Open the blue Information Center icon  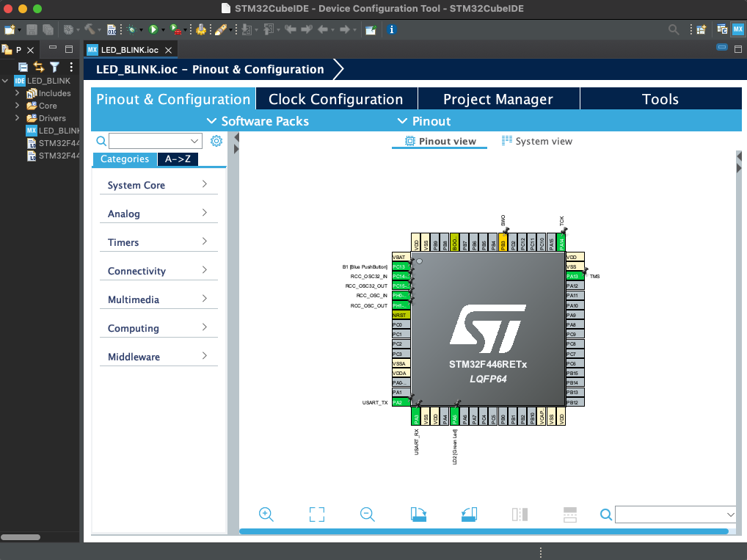[392, 29]
